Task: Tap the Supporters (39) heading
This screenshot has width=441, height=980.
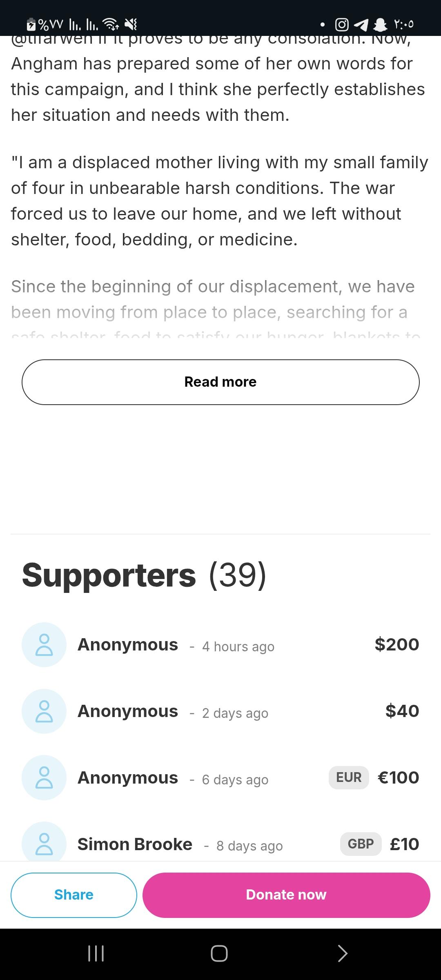Action: [x=144, y=575]
